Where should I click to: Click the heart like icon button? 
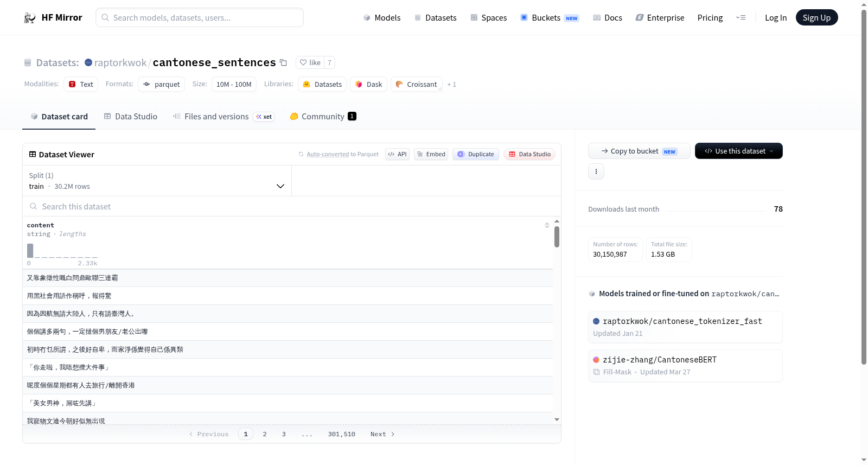click(x=310, y=62)
